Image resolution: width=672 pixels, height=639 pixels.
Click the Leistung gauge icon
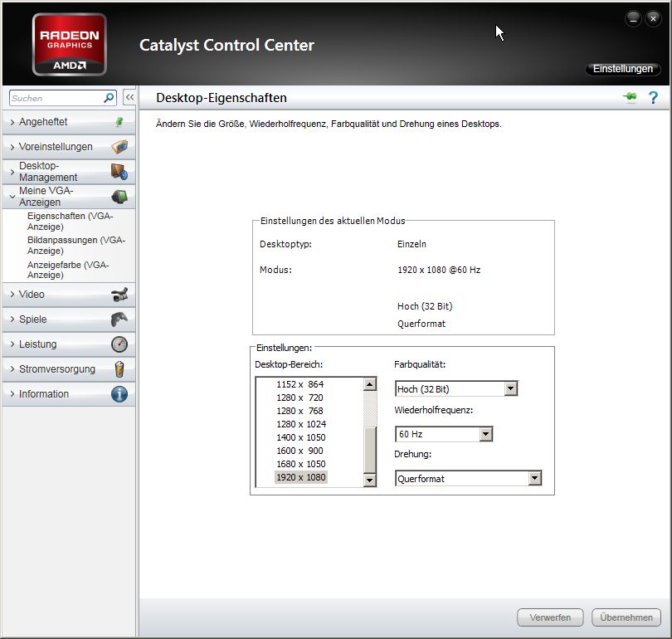coord(119,344)
